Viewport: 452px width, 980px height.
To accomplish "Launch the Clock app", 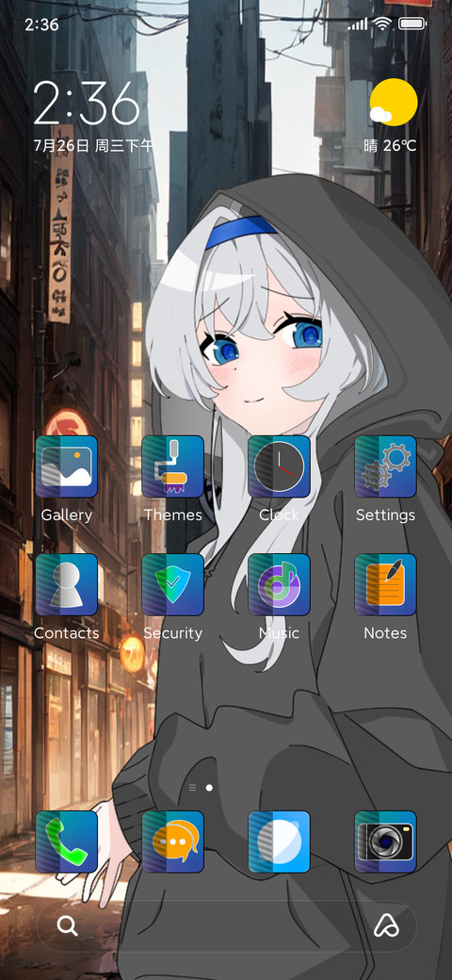I will point(279,466).
